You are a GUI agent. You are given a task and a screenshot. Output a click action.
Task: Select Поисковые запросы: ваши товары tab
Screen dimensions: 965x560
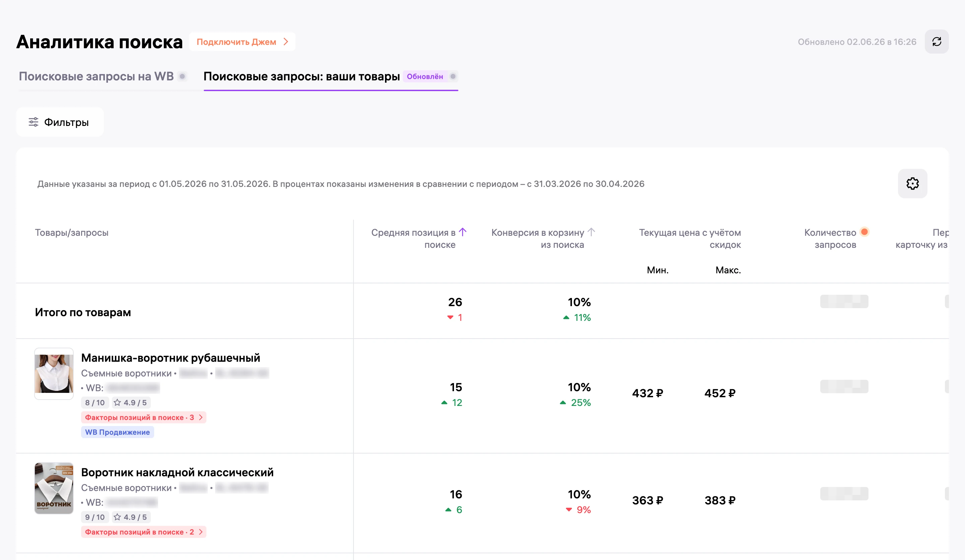[x=301, y=77]
